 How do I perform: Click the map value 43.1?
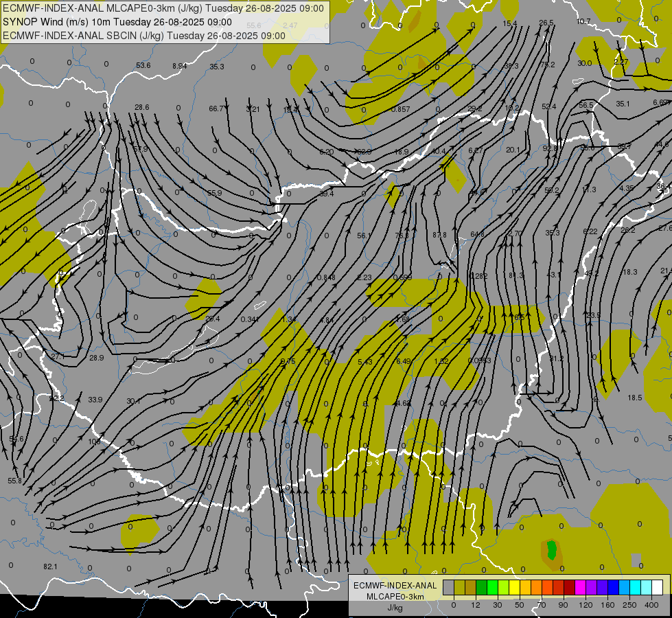(x=553, y=275)
